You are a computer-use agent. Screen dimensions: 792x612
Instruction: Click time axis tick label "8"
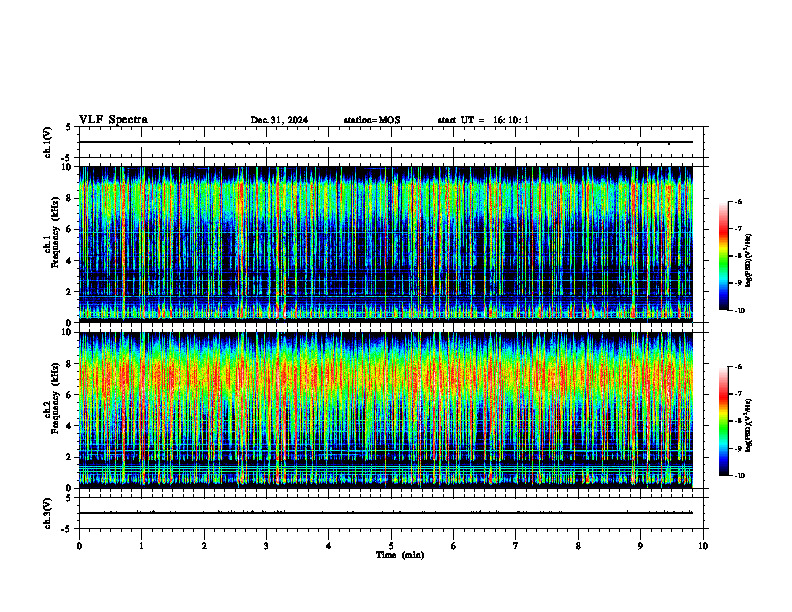578,546
